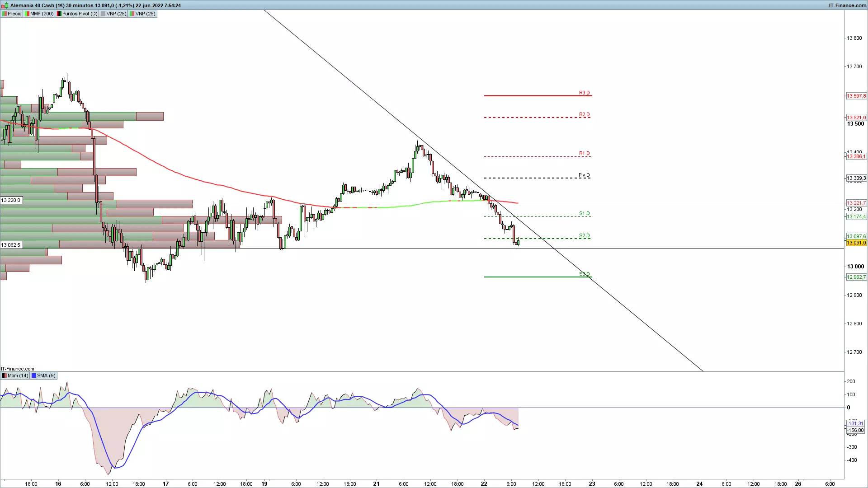Click the 12 900 price axis label
This screenshot has width=868, height=488.
tap(854, 295)
